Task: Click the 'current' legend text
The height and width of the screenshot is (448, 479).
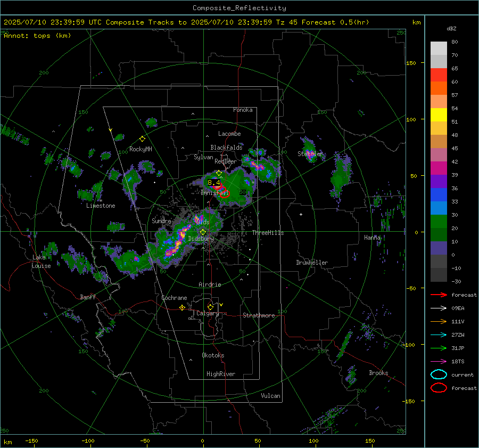Action: 463,374
